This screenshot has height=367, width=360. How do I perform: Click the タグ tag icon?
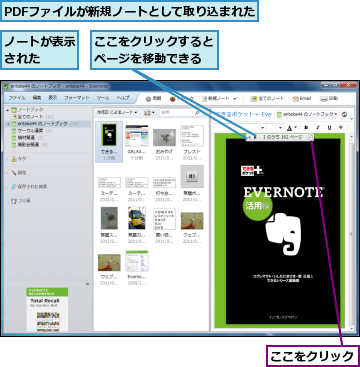14,159
